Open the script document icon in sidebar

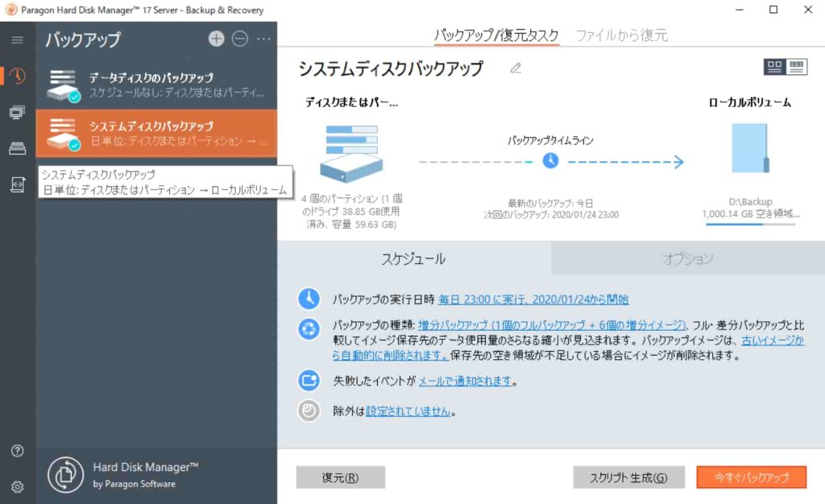click(18, 184)
